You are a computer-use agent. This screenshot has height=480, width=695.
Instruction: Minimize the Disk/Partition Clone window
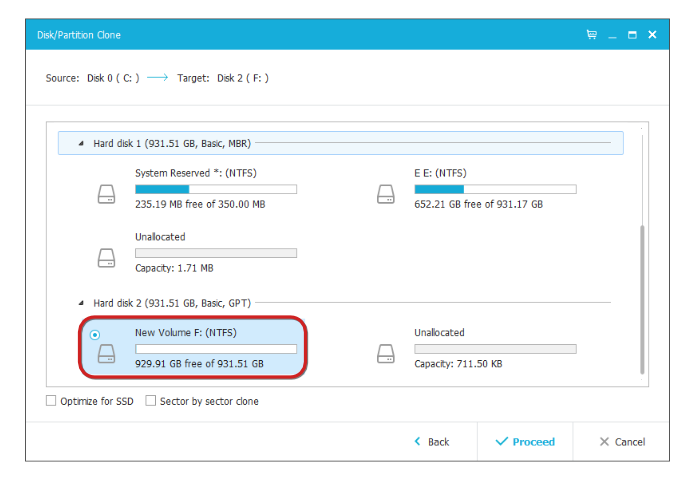click(612, 35)
